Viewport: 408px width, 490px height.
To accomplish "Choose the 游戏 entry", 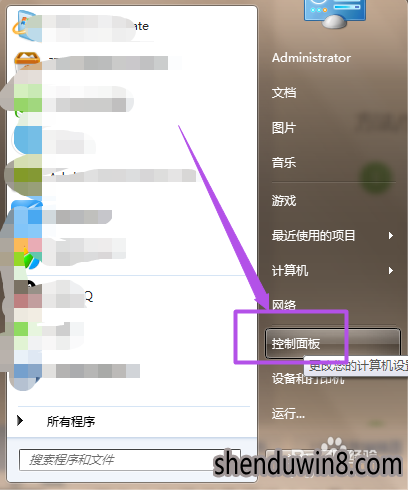I will [284, 201].
